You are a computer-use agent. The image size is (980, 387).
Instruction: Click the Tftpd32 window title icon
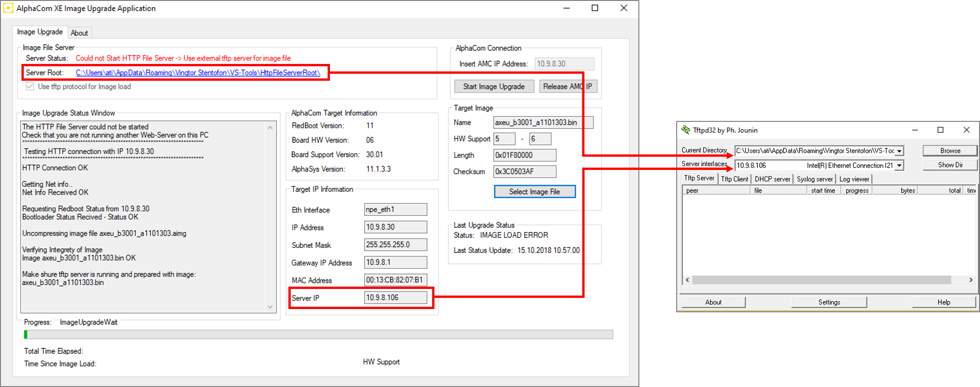tap(685, 130)
